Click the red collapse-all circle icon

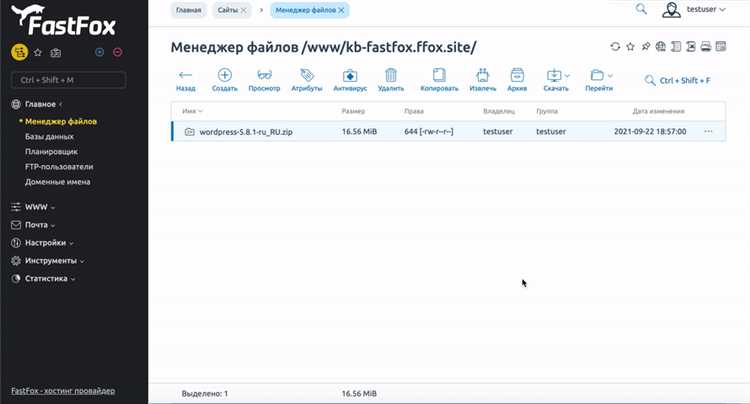118,52
